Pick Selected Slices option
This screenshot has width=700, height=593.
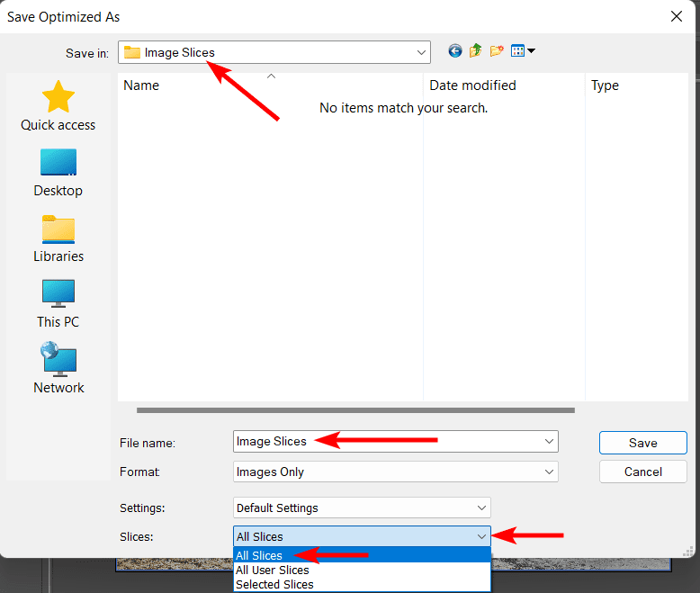pyautogui.click(x=274, y=584)
